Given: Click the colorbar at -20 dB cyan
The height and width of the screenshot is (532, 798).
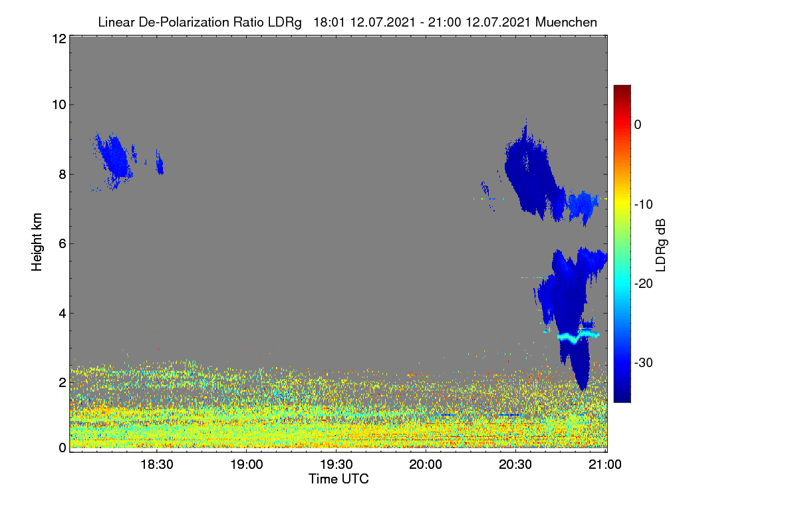Looking at the screenshot, I should [622, 283].
